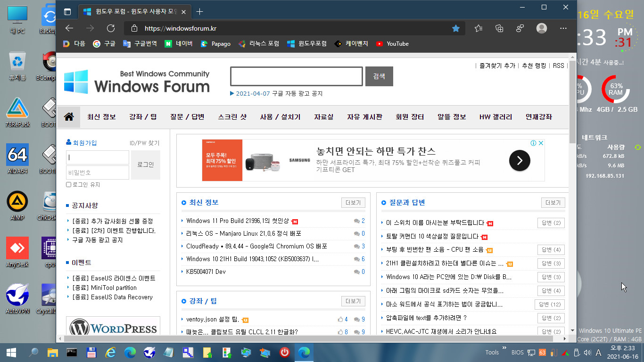Click the 로그인 button
This screenshot has height=362, width=644.
pyautogui.click(x=146, y=165)
